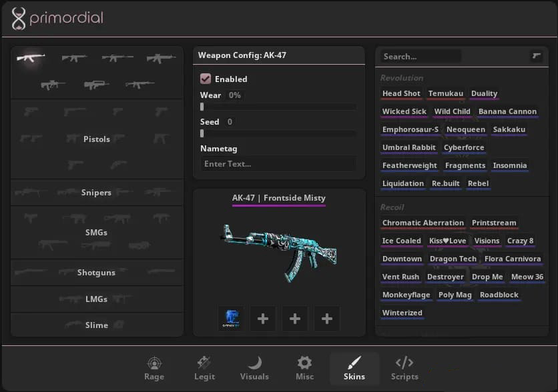Select the Skins tab
The height and width of the screenshot is (392, 558).
tap(354, 369)
